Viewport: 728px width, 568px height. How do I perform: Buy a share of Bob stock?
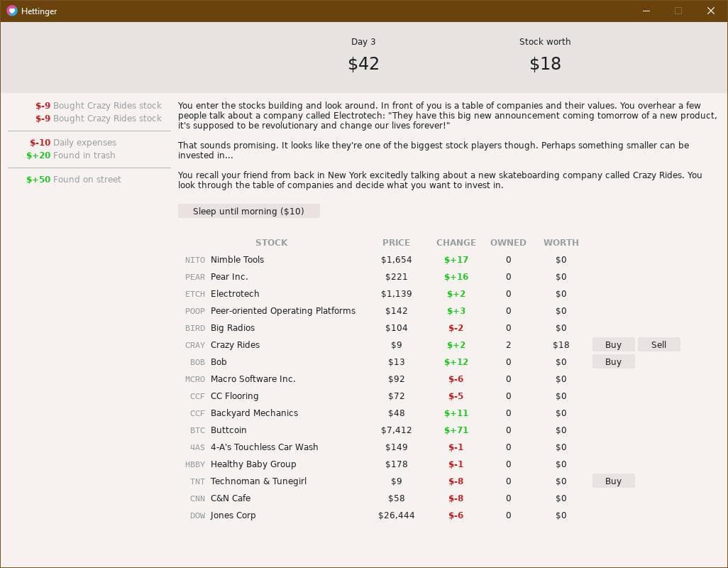(x=613, y=362)
